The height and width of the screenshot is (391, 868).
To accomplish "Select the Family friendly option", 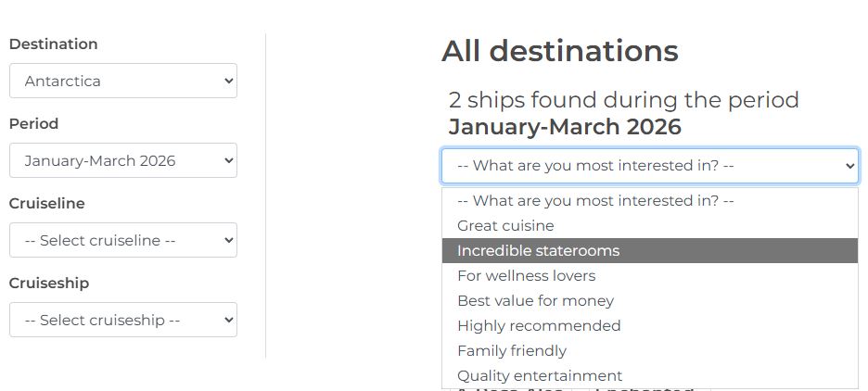I will click(512, 350).
